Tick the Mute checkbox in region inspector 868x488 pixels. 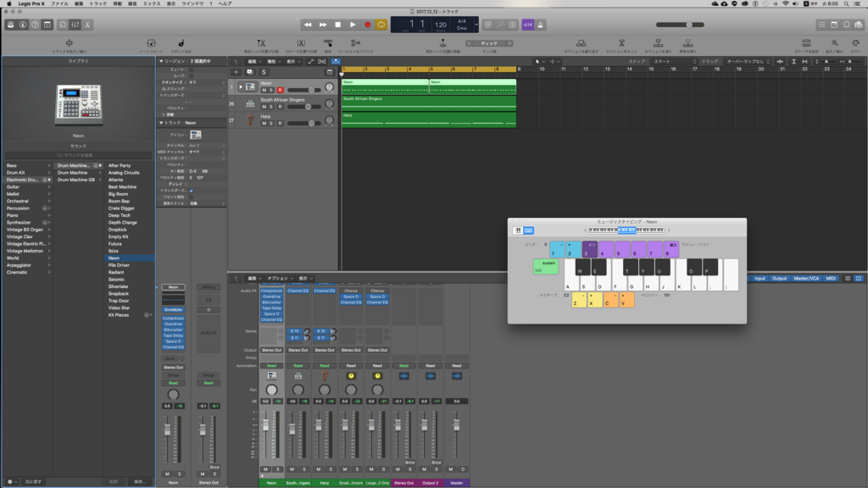191,69
